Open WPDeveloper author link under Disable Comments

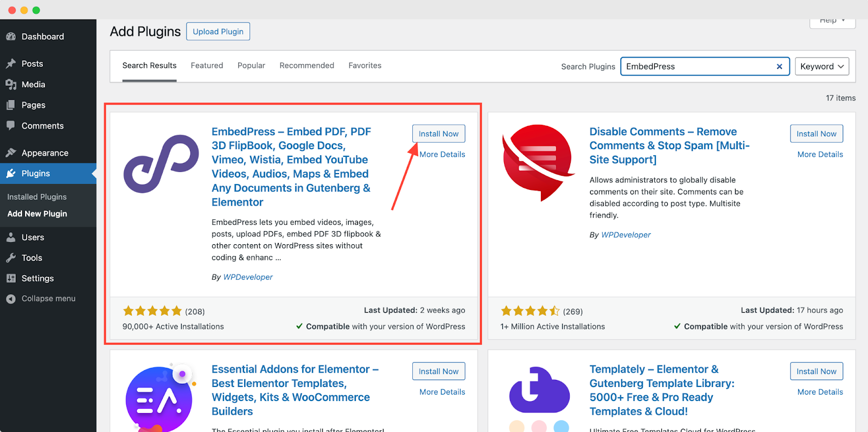[626, 235]
